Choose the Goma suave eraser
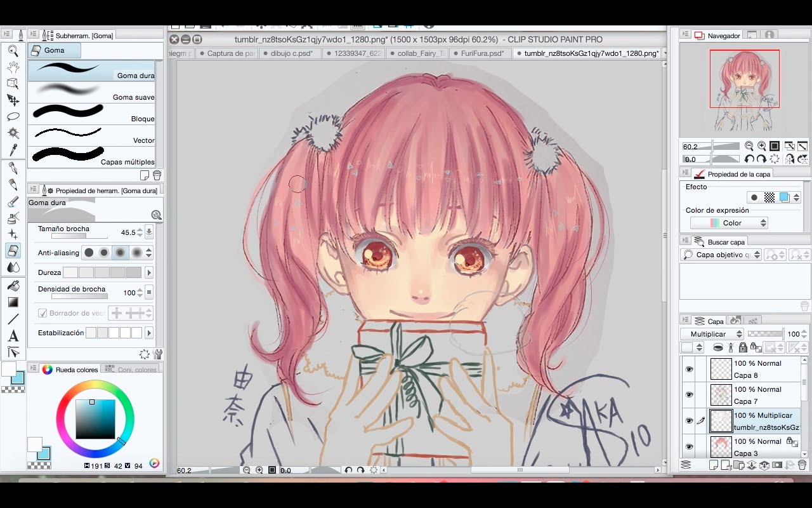Image resolution: width=812 pixels, height=508 pixels. tap(91, 91)
